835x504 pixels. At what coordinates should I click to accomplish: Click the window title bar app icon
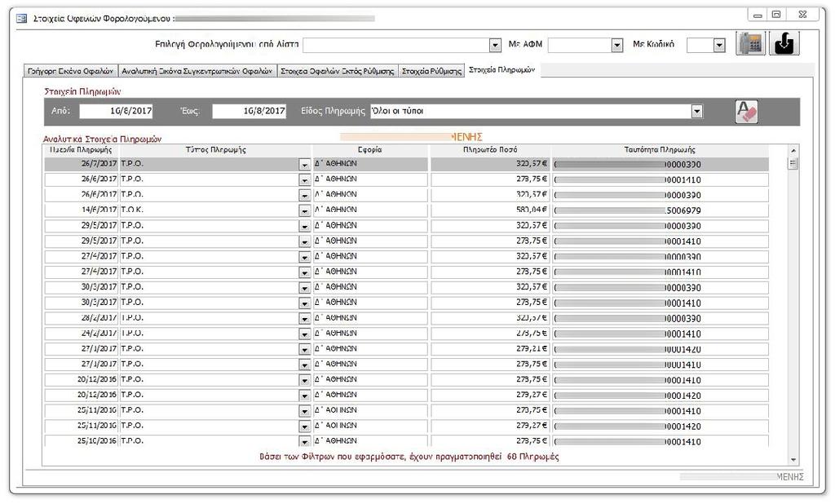point(21,19)
